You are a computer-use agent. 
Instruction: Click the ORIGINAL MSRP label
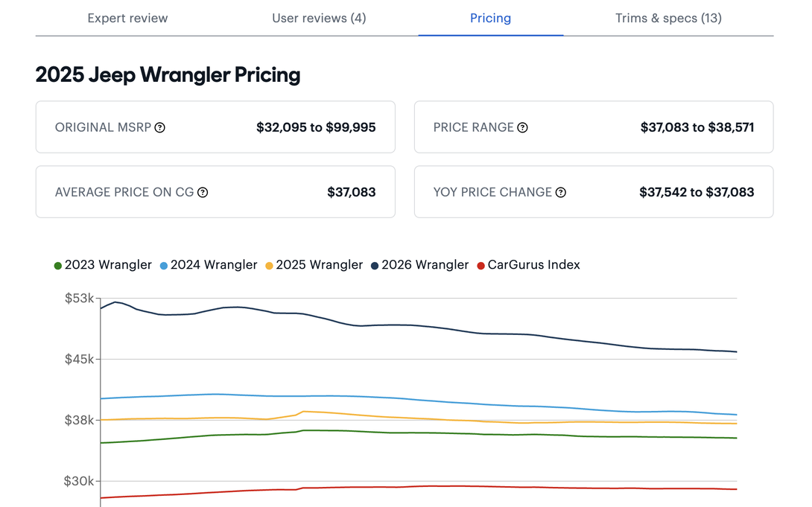(x=103, y=127)
